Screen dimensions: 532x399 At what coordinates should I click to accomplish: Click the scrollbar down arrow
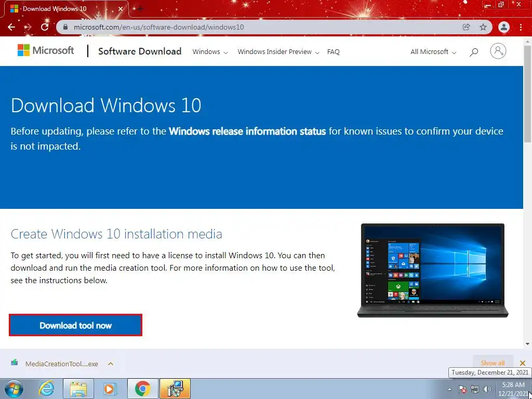point(528,344)
